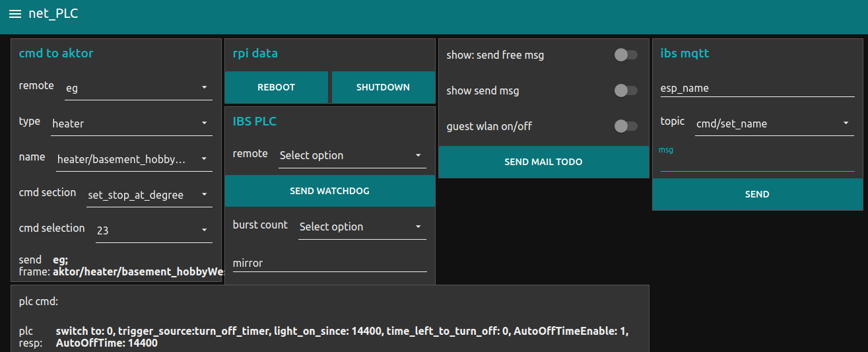
Task: Click the 'cmd to aktor' panel title
Action: (x=56, y=53)
